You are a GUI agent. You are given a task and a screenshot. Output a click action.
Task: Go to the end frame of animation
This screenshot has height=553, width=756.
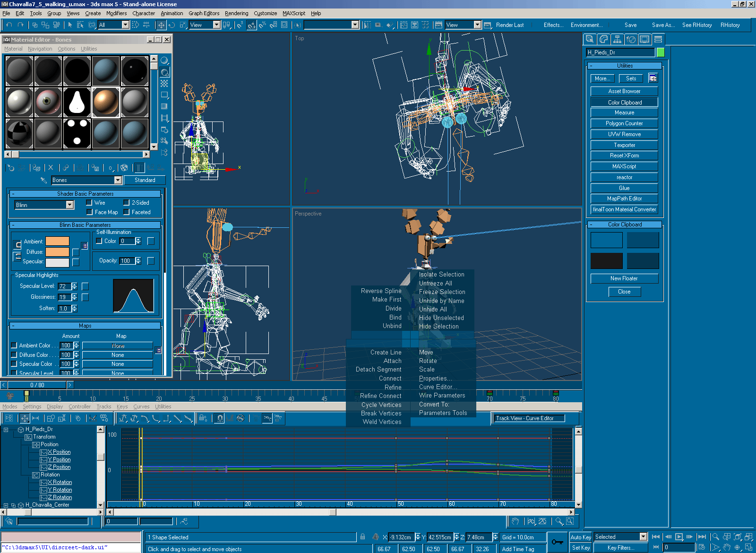coord(702,536)
